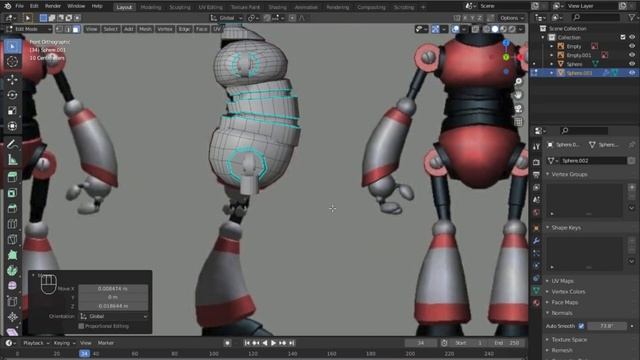
Task: Toggle X-ray view in viewport header
Action: pos(476,29)
